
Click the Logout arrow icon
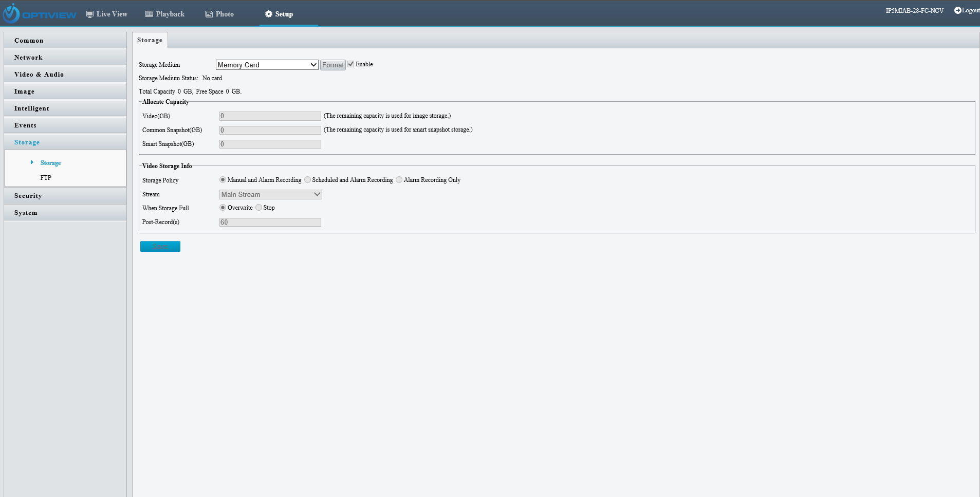point(957,10)
